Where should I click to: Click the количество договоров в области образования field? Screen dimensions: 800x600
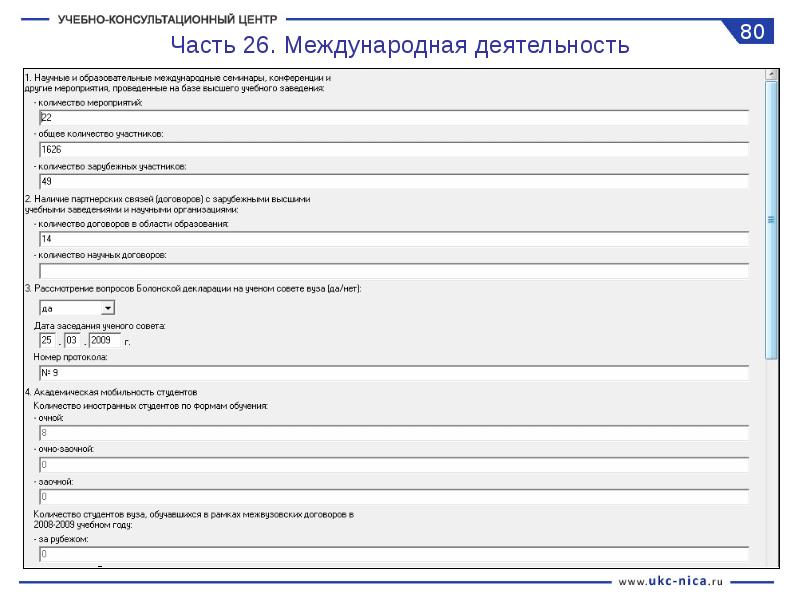coord(393,239)
